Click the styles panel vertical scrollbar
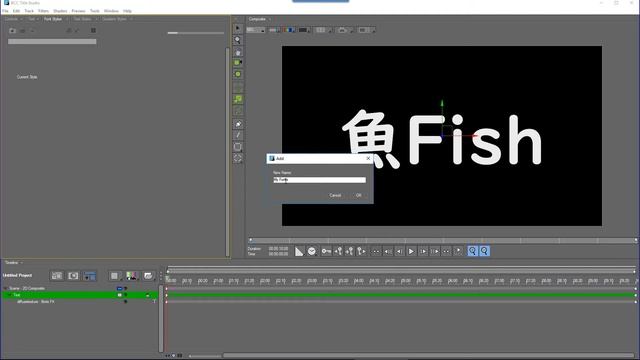This screenshot has height=360, width=640. (x=227, y=152)
